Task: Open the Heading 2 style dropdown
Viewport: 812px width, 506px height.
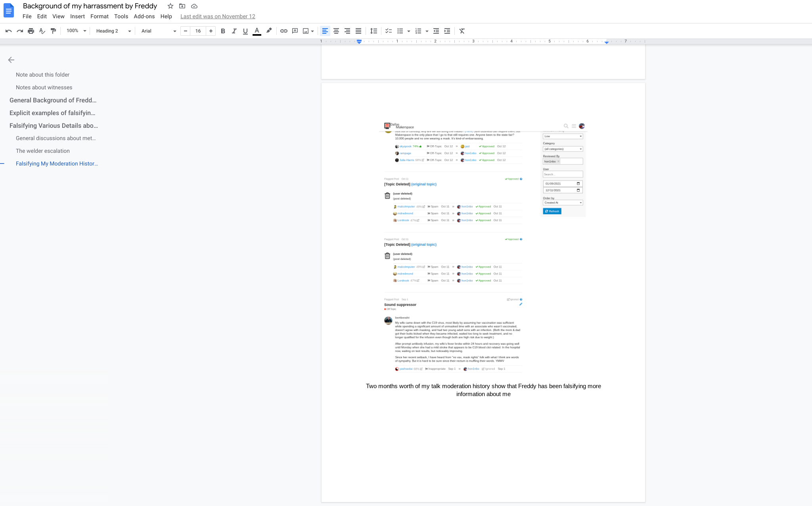Action: point(113,31)
